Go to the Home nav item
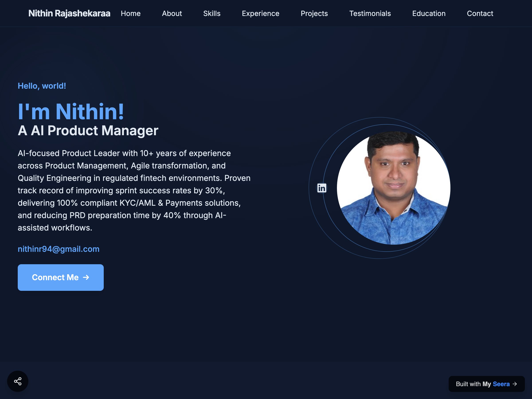The image size is (532, 399). (x=131, y=14)
